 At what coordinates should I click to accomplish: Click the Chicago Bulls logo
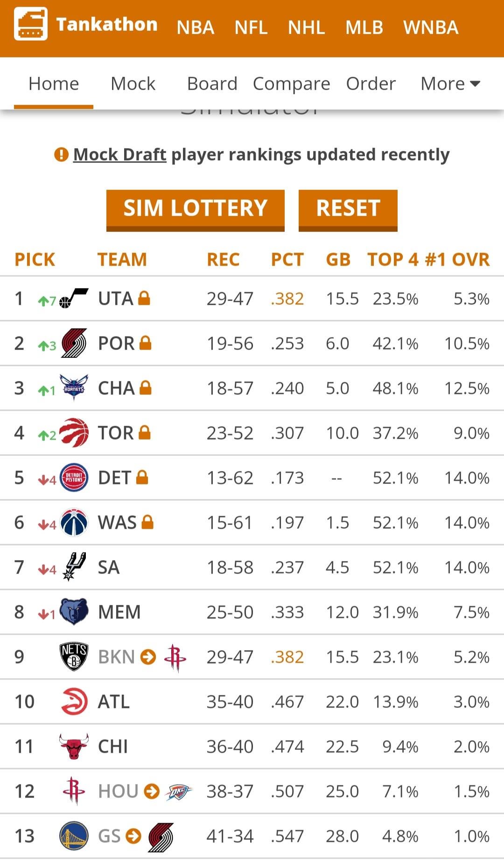click(74, 746)
